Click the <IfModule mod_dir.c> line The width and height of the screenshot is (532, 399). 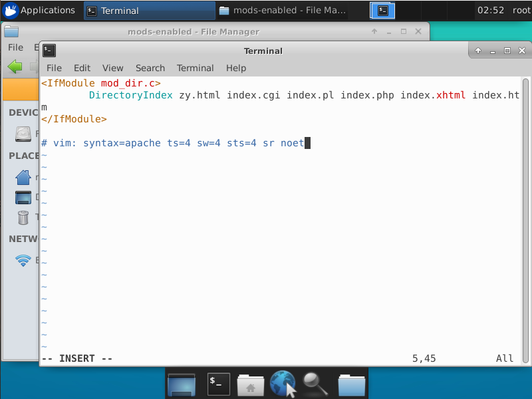coord(101,83)
